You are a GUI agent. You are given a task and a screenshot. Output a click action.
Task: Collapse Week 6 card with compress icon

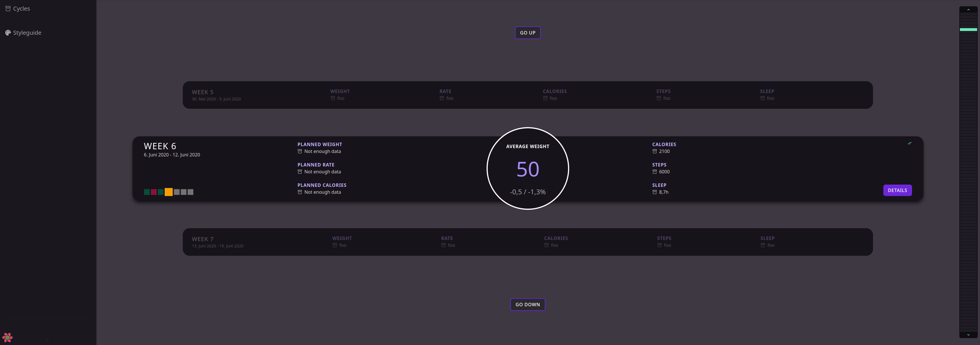pyautogui.click(x=909, y=144)
